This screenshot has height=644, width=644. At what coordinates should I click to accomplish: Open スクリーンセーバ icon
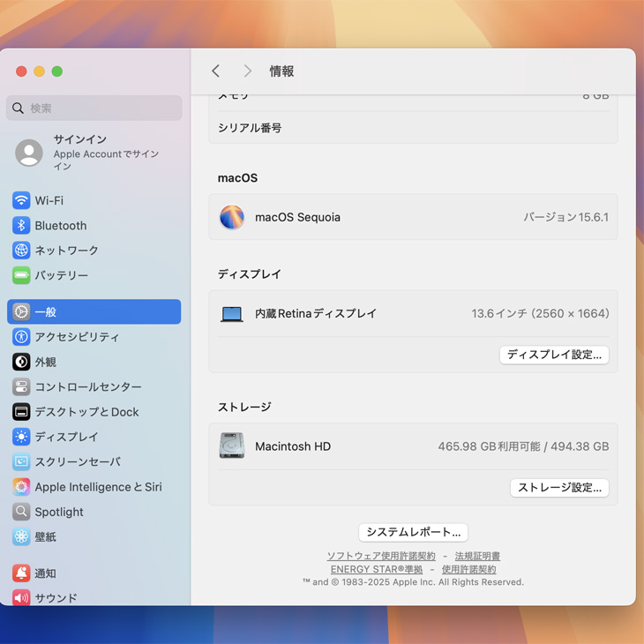(x=21, y=461)
